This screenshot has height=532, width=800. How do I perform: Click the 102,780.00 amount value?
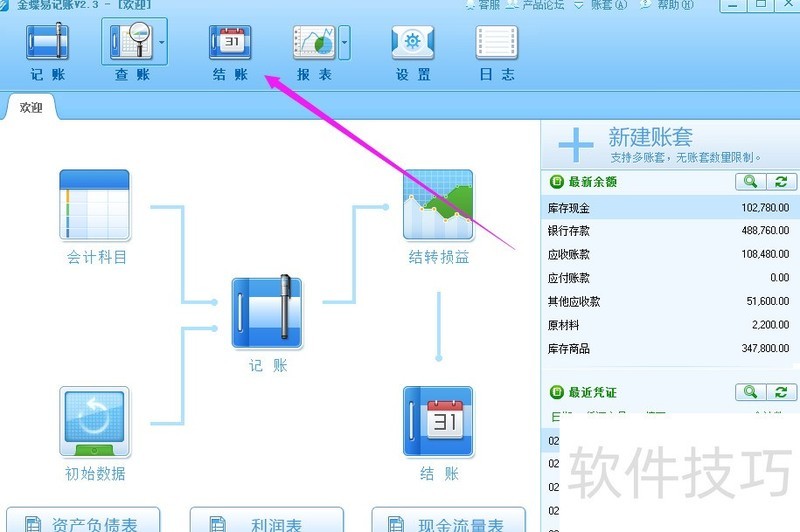coord(765,208)
